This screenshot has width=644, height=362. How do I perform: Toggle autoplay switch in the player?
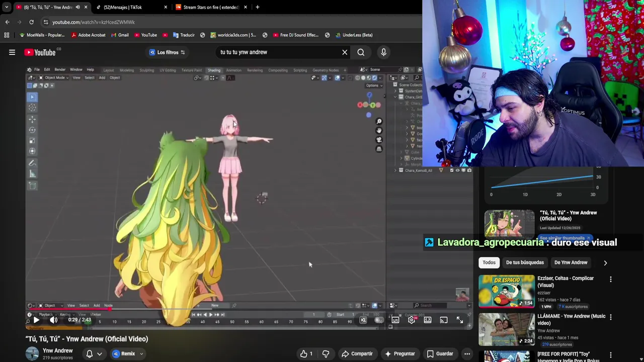(379, 320)
